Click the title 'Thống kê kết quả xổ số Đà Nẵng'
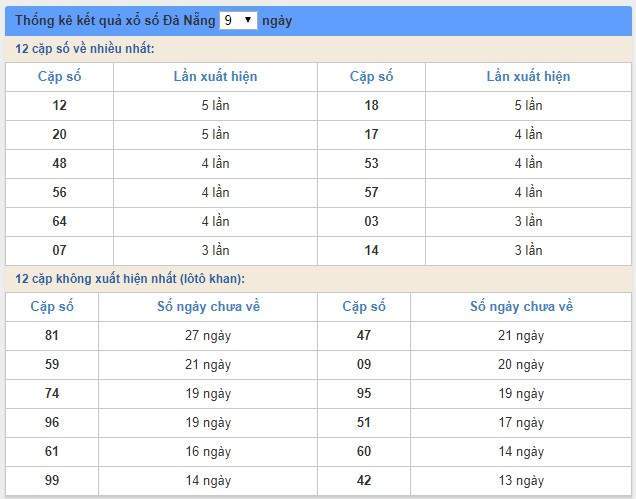The width and height of the screenshot is (636, 499). tap(114, 20)
